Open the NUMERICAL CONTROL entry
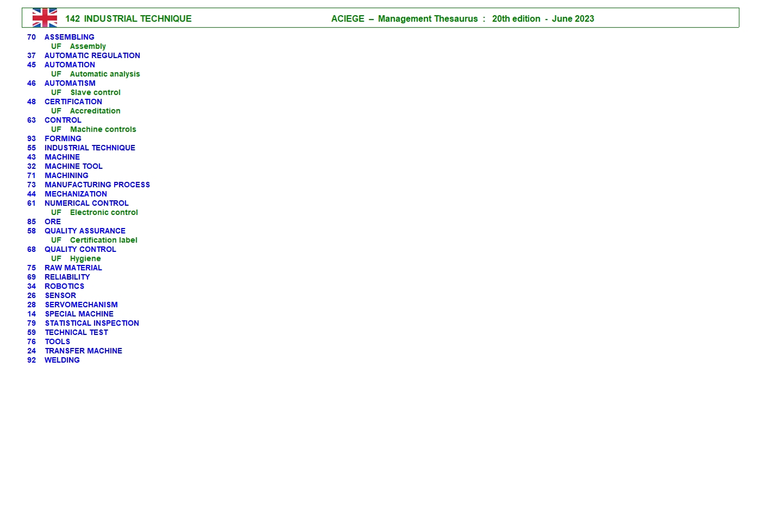Viewport: 766px width, 532px height. 86,203
